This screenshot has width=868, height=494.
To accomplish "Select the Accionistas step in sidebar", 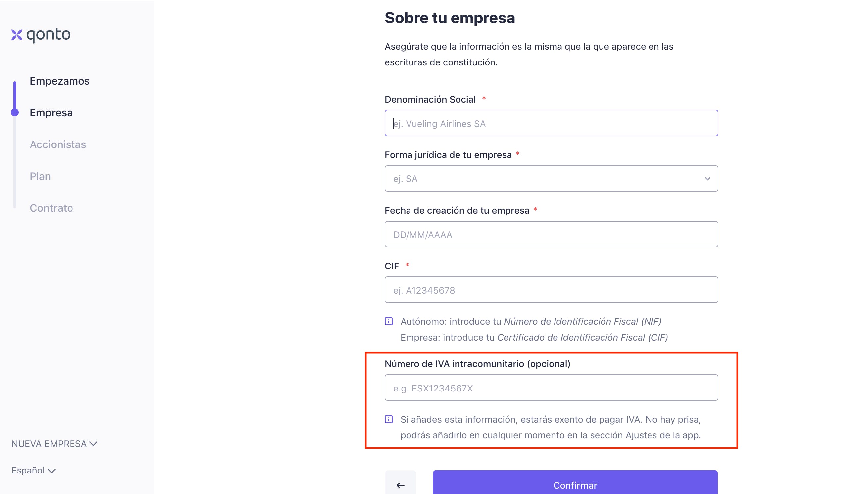I will (58, 144).
